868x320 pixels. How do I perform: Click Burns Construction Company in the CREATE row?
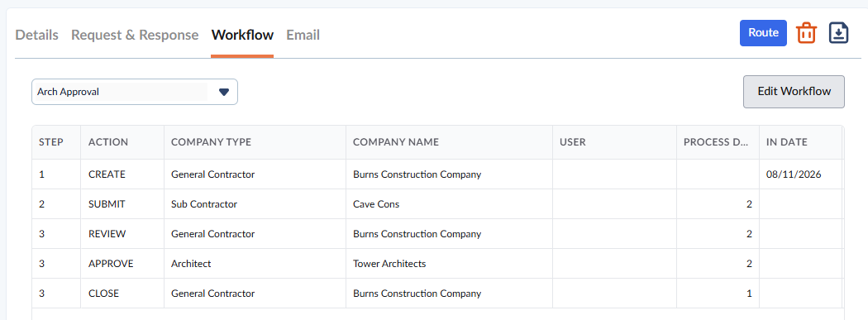point(417,174)
